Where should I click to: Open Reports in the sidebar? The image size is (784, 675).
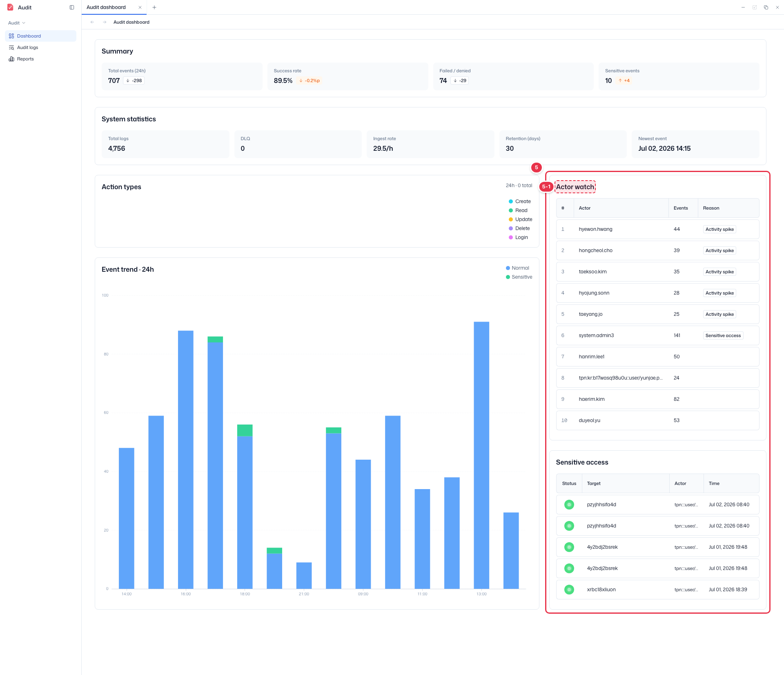(x=40, y=59)
